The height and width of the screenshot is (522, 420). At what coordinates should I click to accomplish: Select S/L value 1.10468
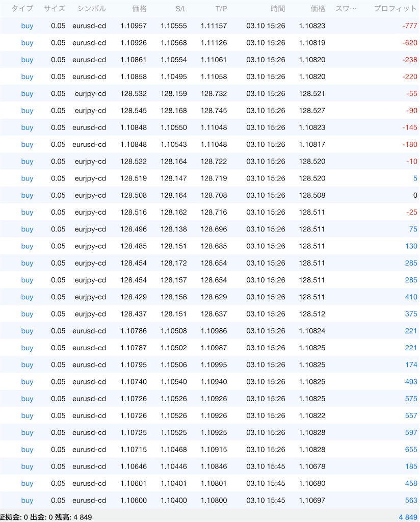click(174, 450)
